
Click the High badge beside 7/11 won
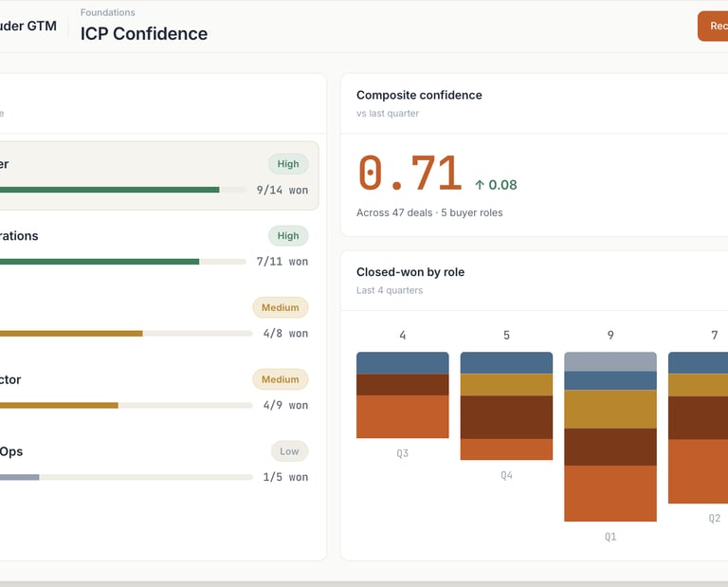click(x=288, y=236)
